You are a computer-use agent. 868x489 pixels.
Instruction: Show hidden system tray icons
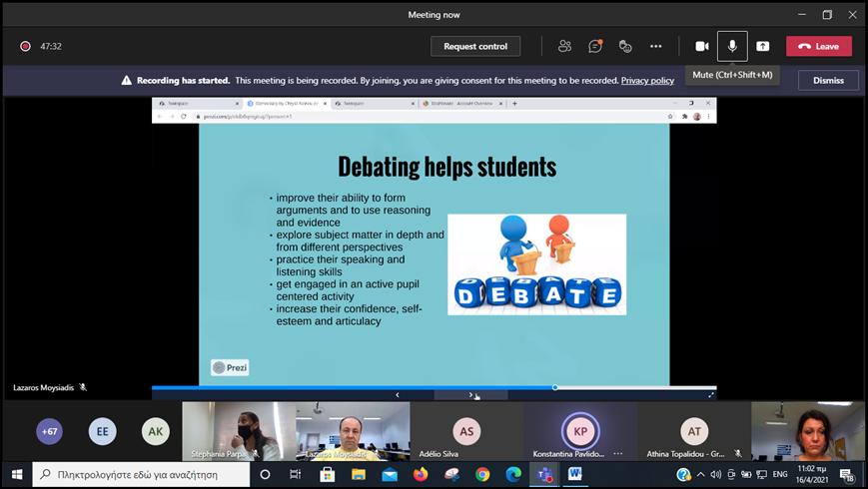(x=701, y=475)
